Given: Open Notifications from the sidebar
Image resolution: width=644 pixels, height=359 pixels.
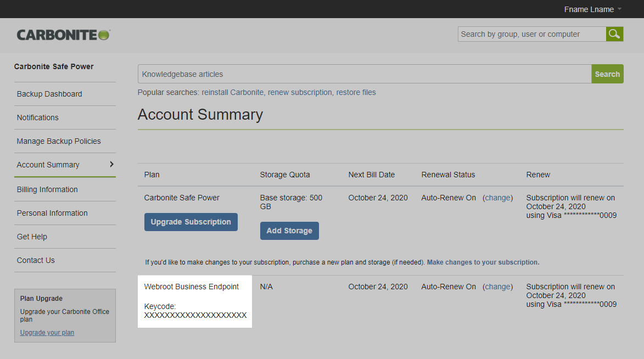Looking at the screenshot, I should click(x=37, y=117).
